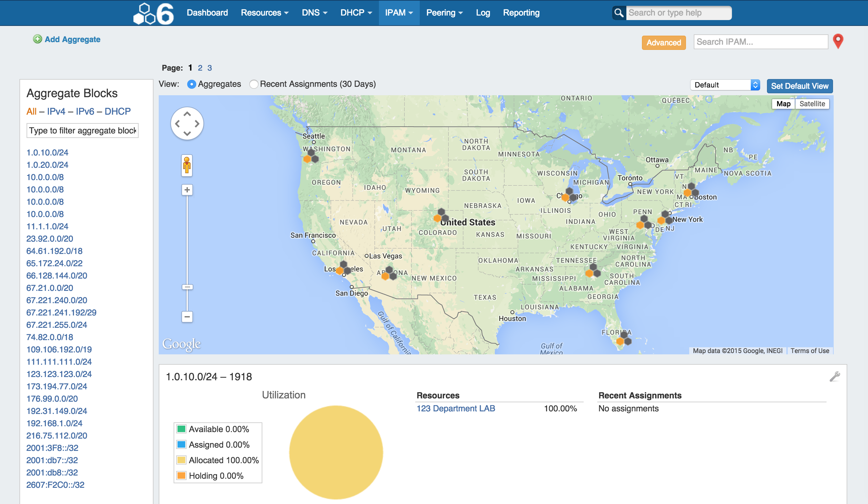This screenshot has height=504, width=868.
Task: Click the wrench settings icon
Action: click(x=835, y=376)
